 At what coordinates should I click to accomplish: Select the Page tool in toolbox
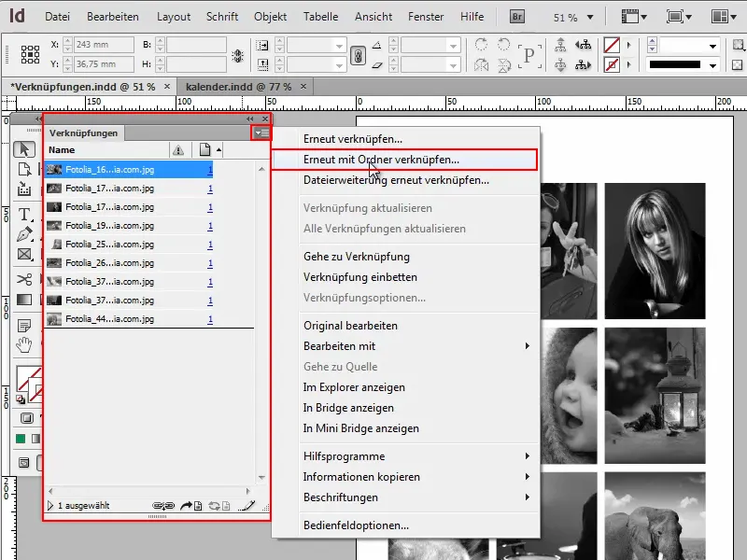[x=24, y=169]
